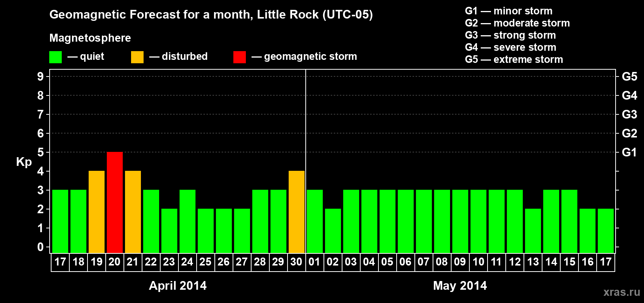Click date label 22 in April
The width and height of the screenshot is (644, 303).
coord(151,262)
